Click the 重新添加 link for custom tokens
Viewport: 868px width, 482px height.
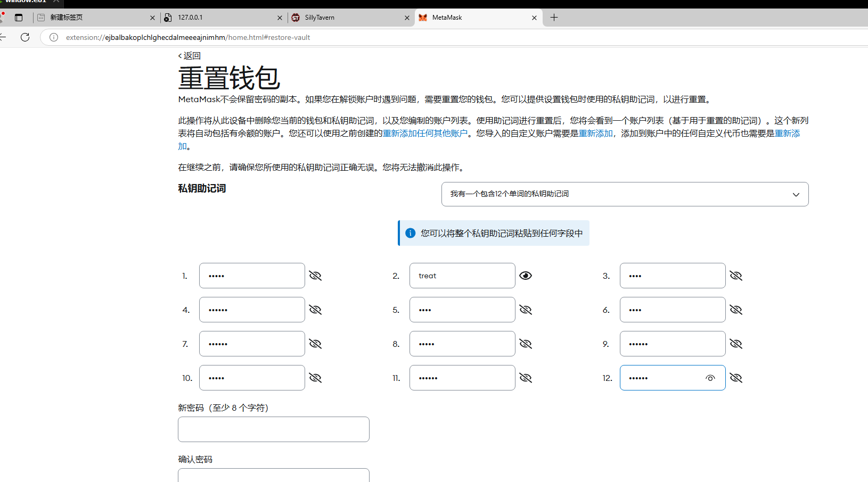[787, 134]
